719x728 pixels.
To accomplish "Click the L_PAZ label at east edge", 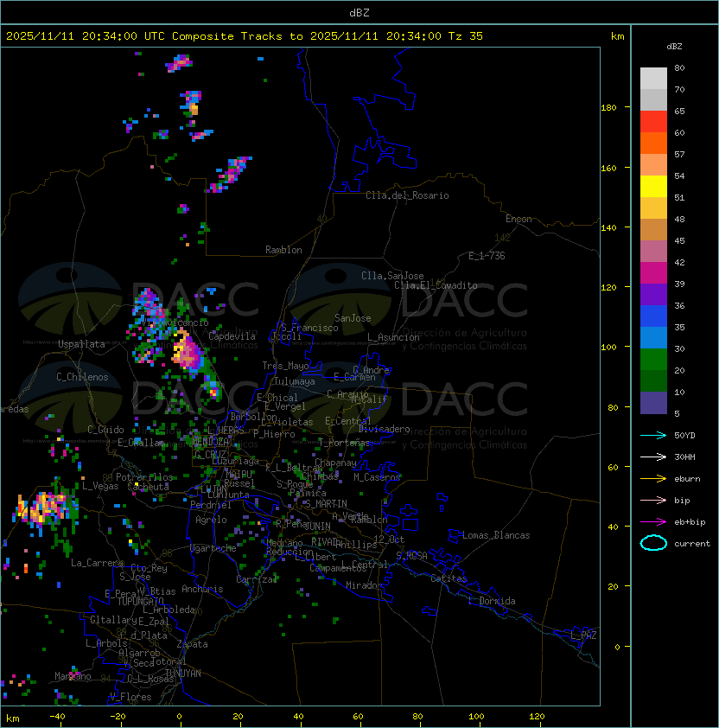I will (x=583, y=635).
